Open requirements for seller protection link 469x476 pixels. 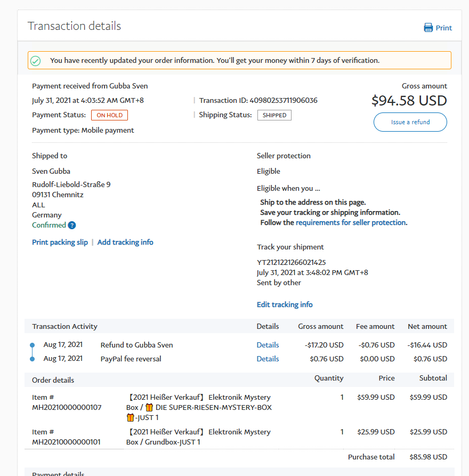[x=351, y=222]
